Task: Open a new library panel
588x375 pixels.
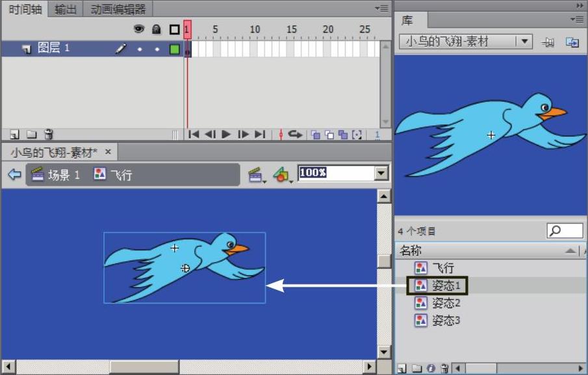Action: (572, 42)
